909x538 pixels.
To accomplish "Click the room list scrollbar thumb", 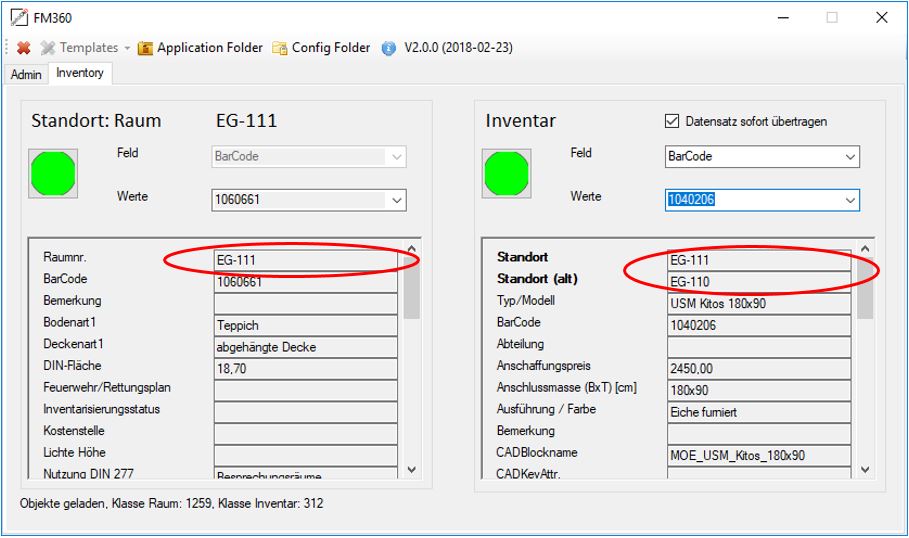I will [x=412, y=288].
